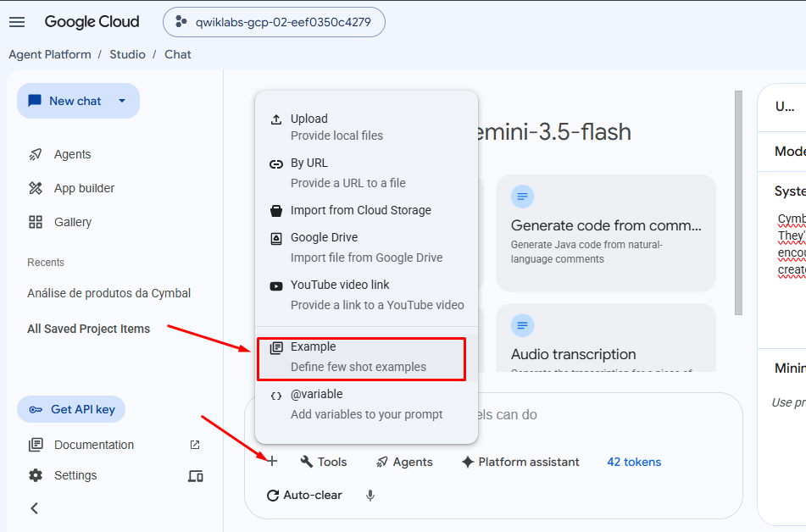Open the Tools button
This screenshot has height=532, width=806.
(x=324, y=462)
